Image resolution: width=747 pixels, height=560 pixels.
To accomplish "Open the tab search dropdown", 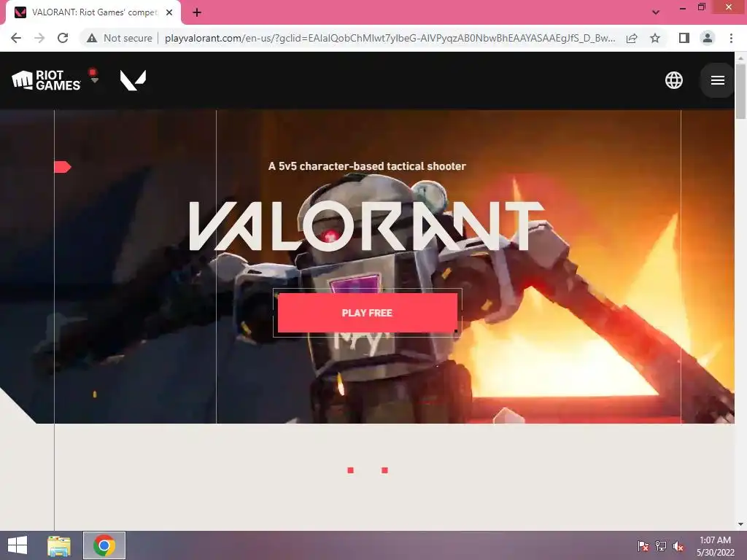I will point(656,12).
